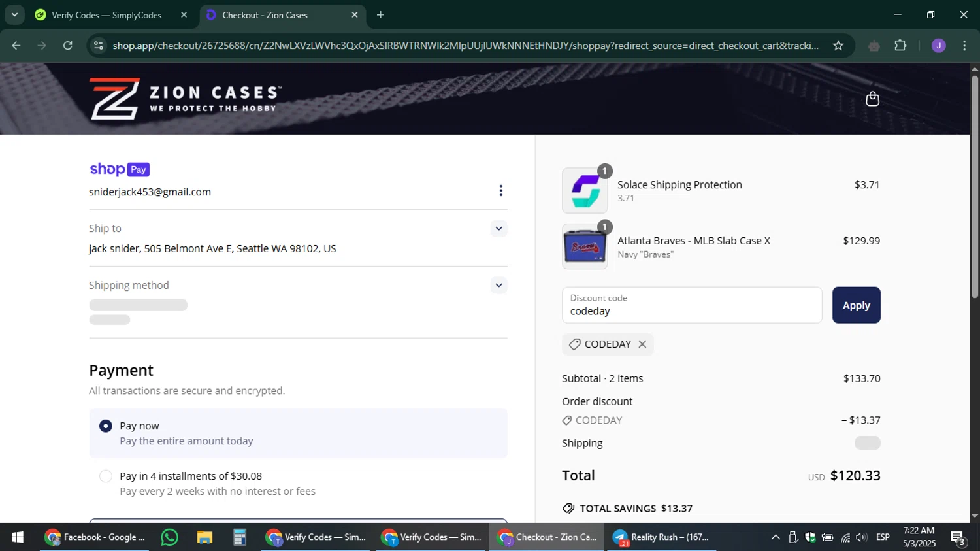980x551 pixels.
Task: Click the Solace Shipping Protection title
Action: pos(679,185)
